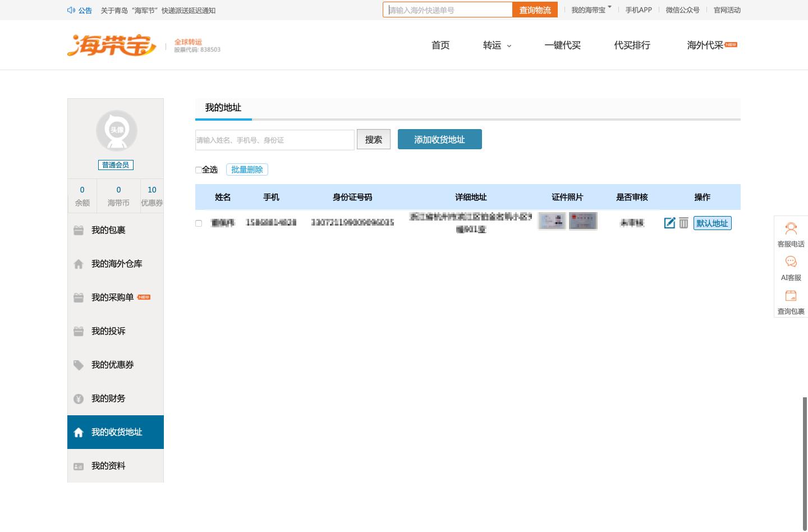Screen dimensions: 808x532
Task: Click the address search input field
Action: (274, 140)
